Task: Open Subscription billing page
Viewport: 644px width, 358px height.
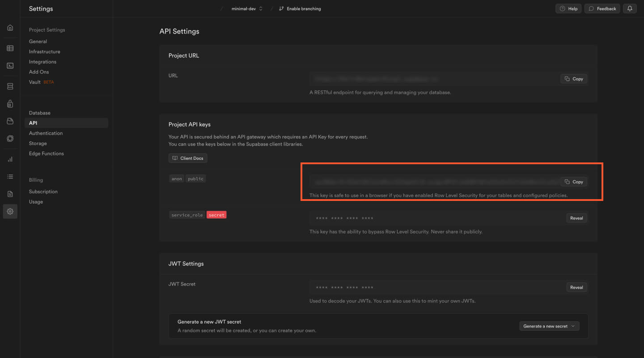Action: 43,192
